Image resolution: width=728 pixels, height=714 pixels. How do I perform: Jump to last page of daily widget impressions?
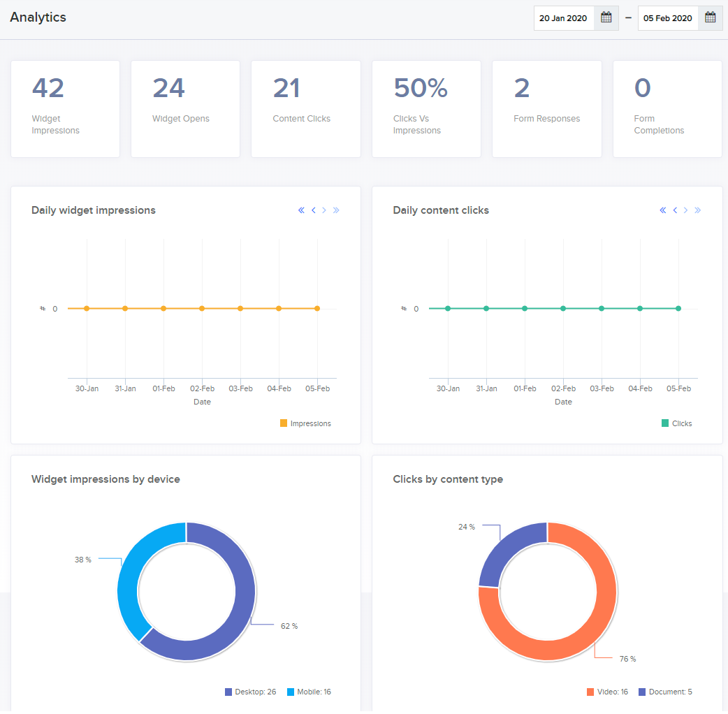point(336,210)
